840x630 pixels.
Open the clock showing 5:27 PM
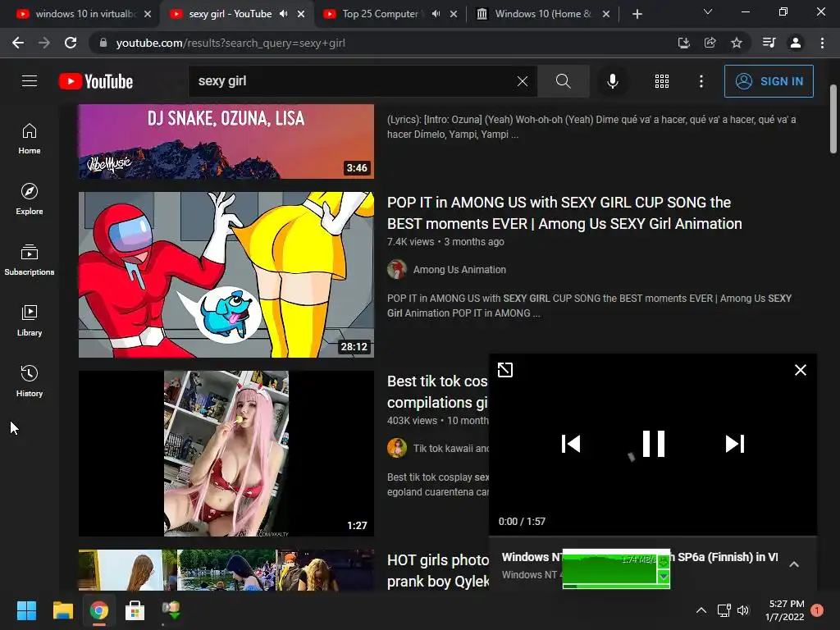785,610
